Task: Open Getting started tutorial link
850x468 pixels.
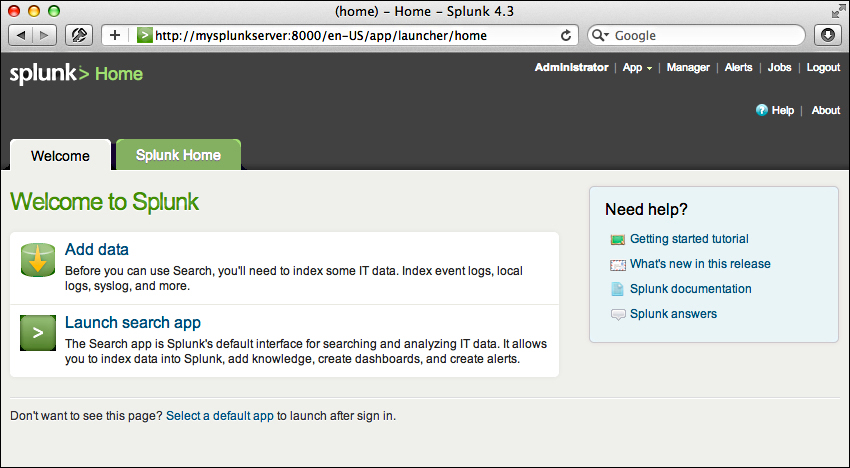Action: [689, 239]
